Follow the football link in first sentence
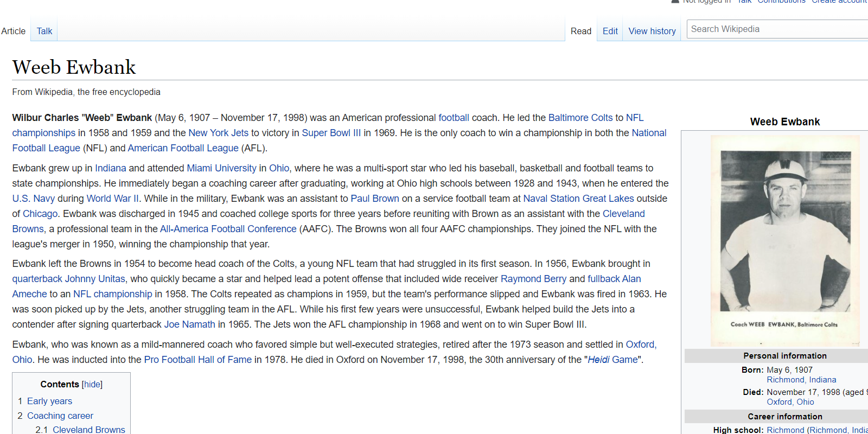The width and height of the screenshot is (868, 434). tap(454, 118)
